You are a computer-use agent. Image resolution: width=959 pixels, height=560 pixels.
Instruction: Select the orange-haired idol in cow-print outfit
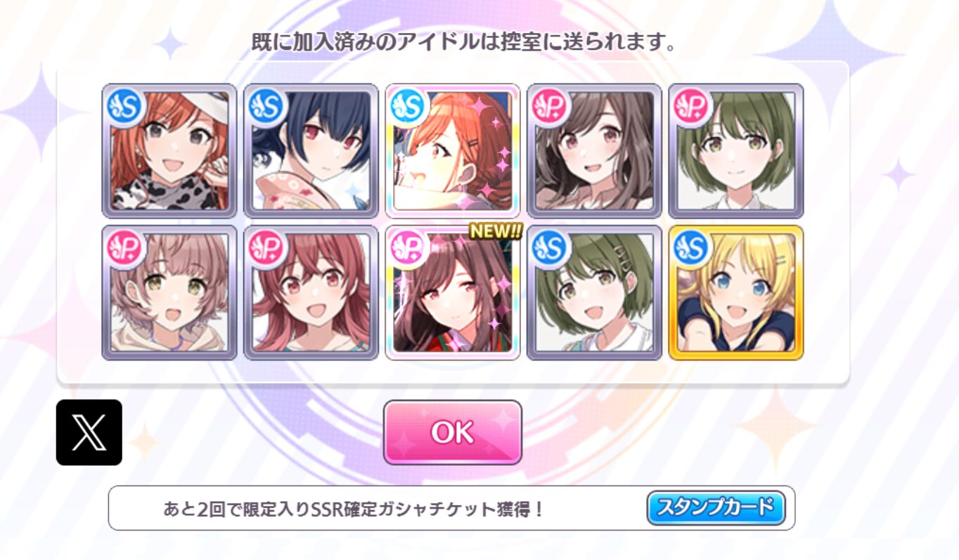169,151
